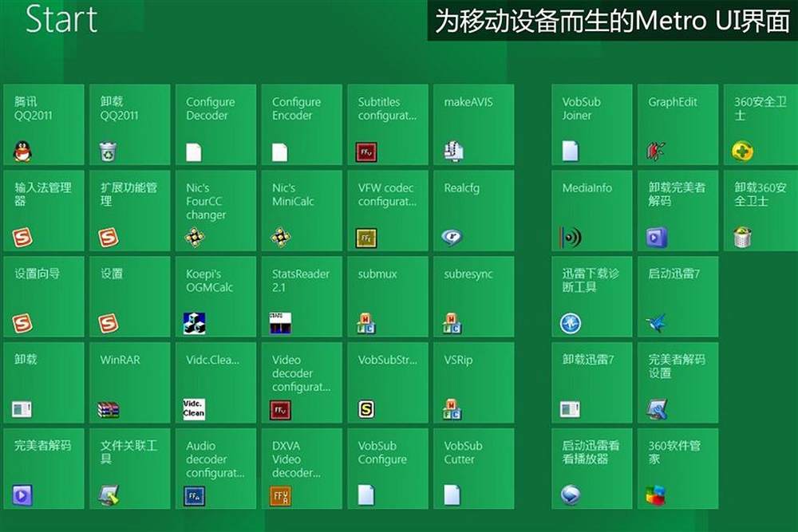Launch the VSRip tile

tap(474, 383)
